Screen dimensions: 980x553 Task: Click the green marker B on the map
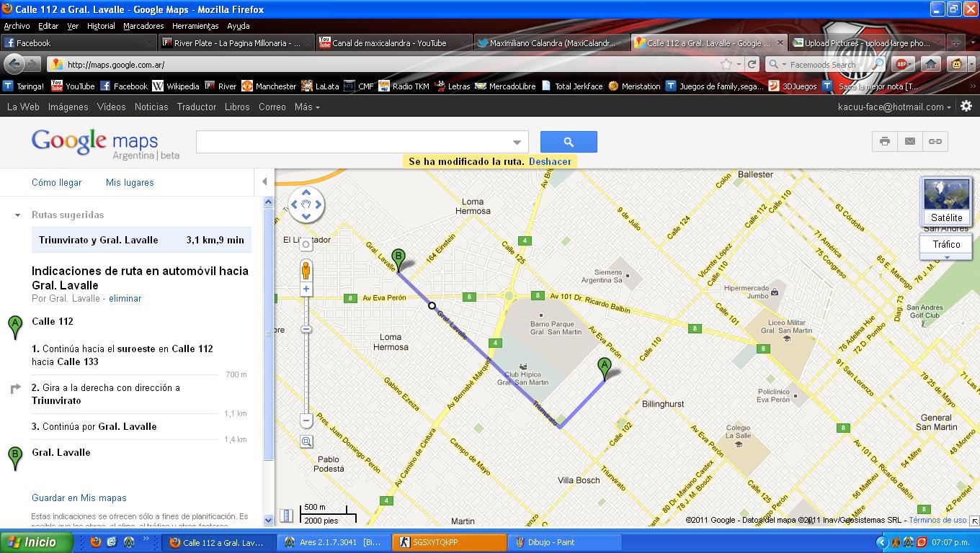coord(398,259)
